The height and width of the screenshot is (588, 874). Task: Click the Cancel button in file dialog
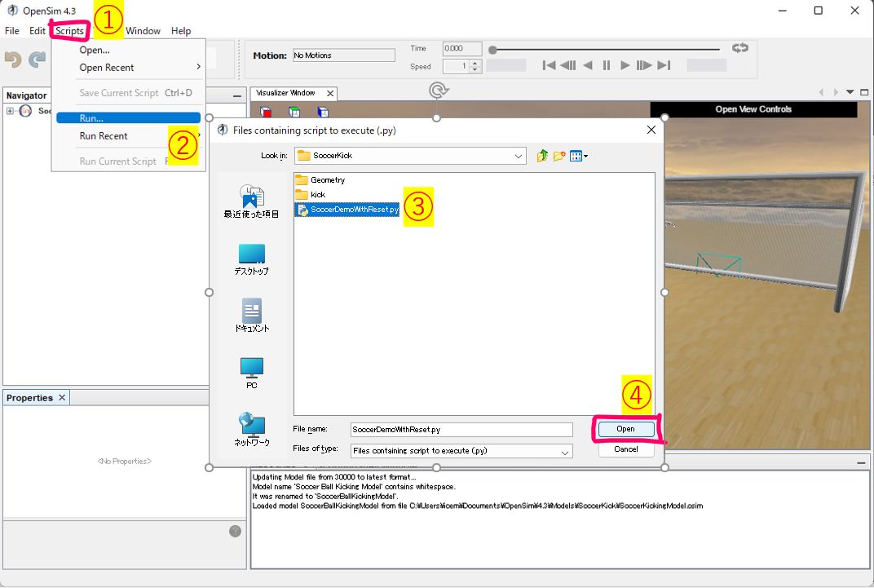point(625,449)
